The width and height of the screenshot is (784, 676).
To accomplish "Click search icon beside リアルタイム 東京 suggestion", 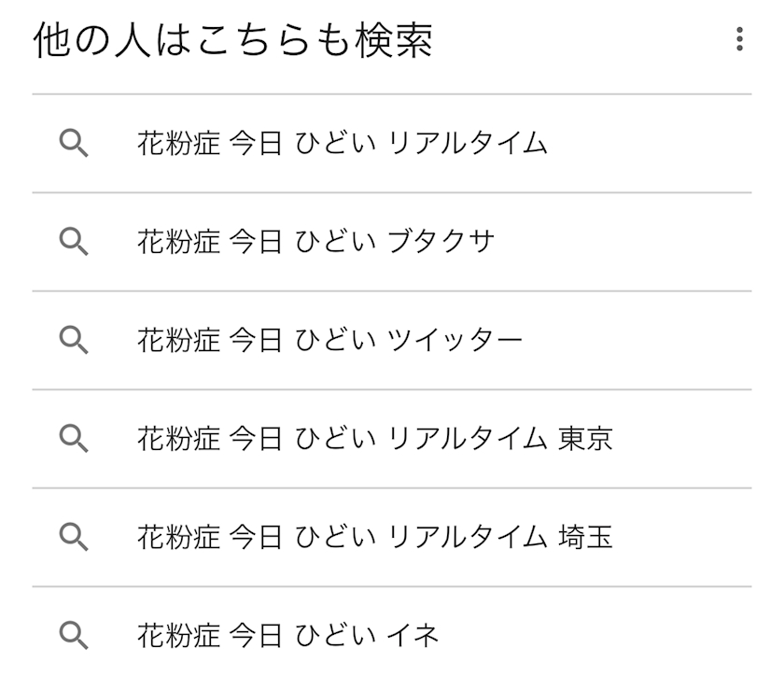I will point(75,438).
